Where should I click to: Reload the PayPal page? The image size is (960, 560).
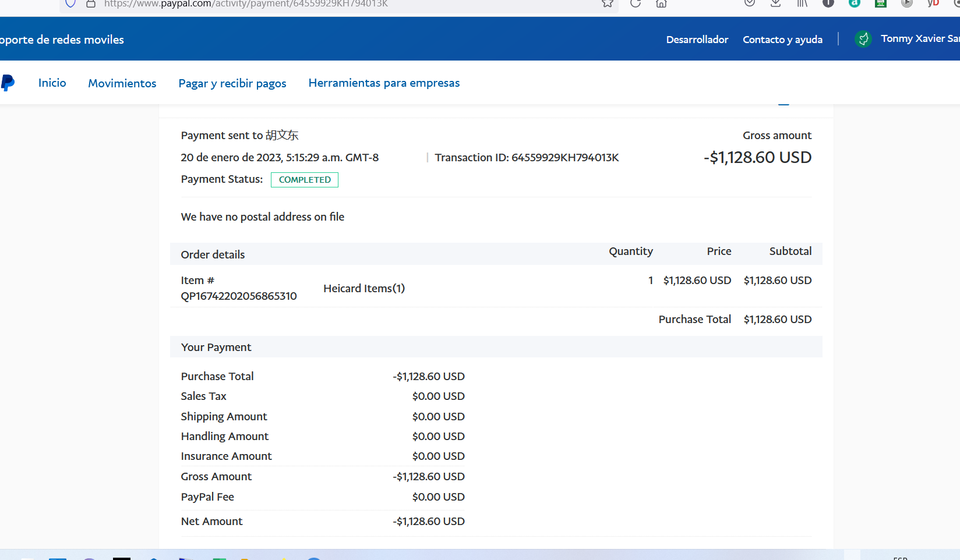(636, 3)
